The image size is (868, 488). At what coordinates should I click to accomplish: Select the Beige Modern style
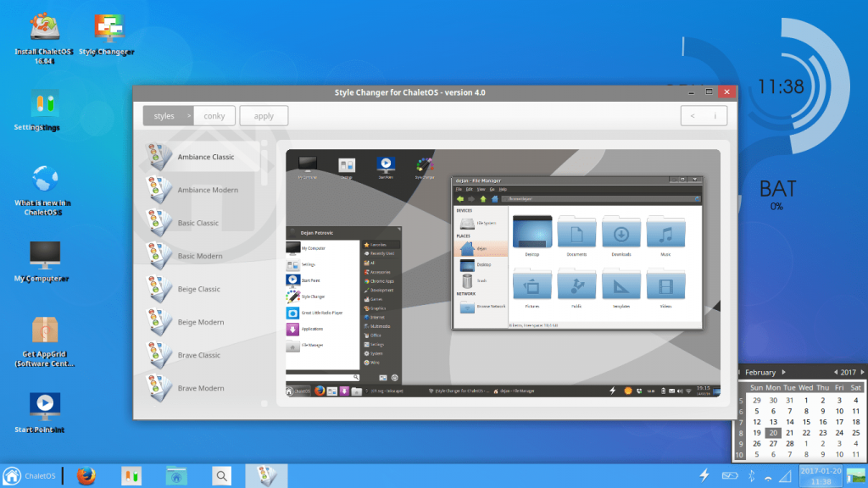tap(202, 322)
